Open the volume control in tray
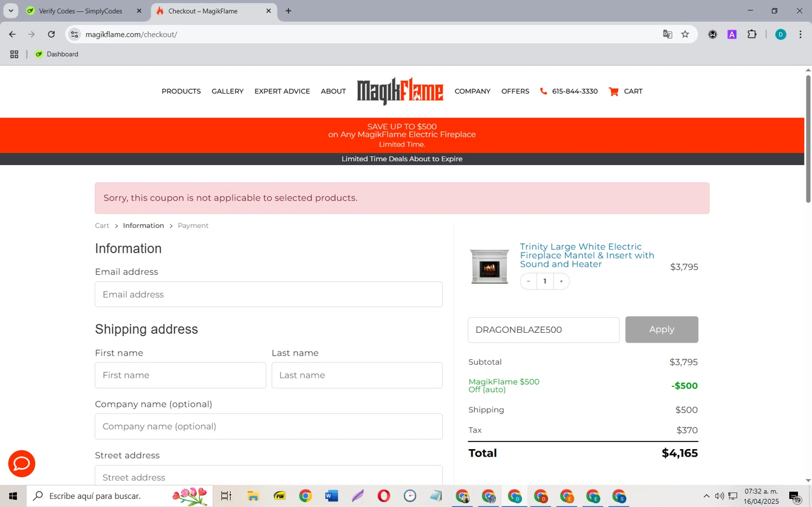 [719, 496]
